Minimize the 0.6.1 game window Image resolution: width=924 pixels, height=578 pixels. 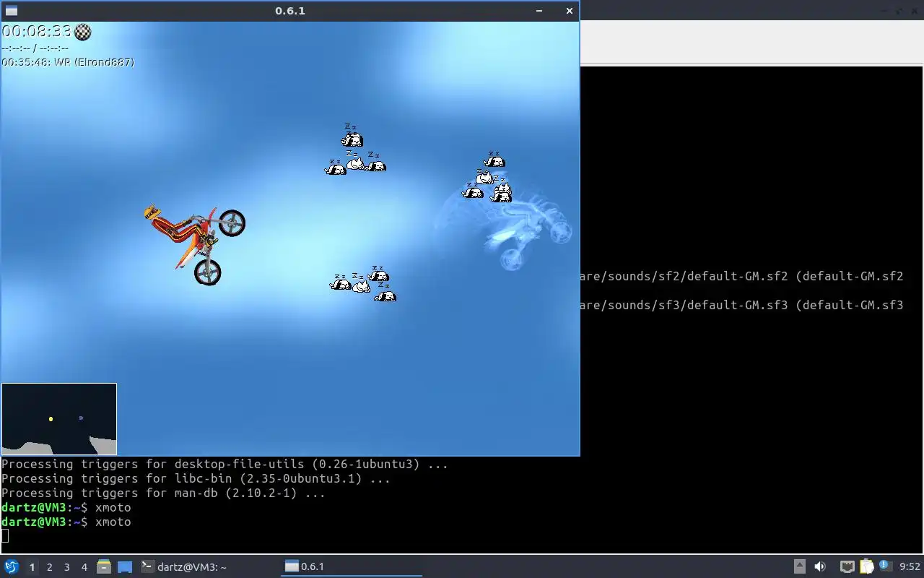539,11
